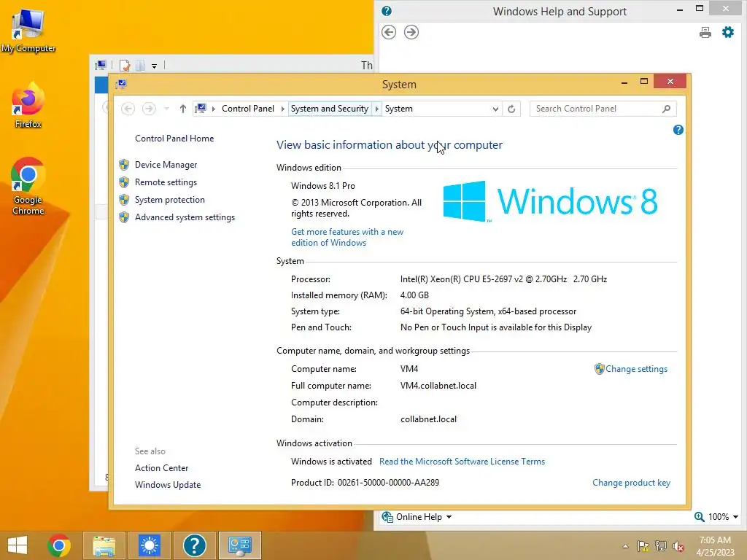Click the System window title bar icon
Image resolution: width=747 pixels, height=560 pixels.
click(121, 85)
